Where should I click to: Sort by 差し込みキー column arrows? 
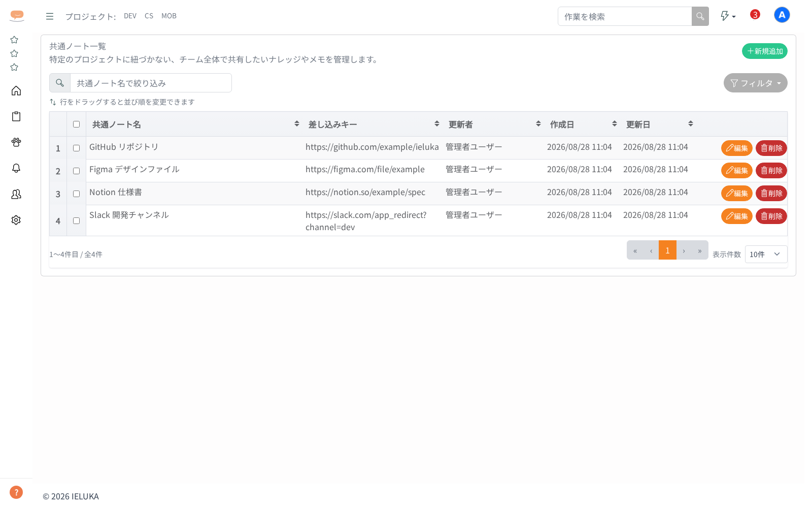(x=437, y=124)
